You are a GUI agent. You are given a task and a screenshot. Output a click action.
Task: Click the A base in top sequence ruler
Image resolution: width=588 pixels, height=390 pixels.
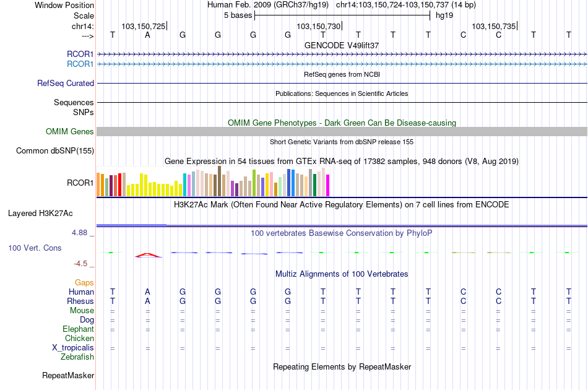(x=147, y=35)
